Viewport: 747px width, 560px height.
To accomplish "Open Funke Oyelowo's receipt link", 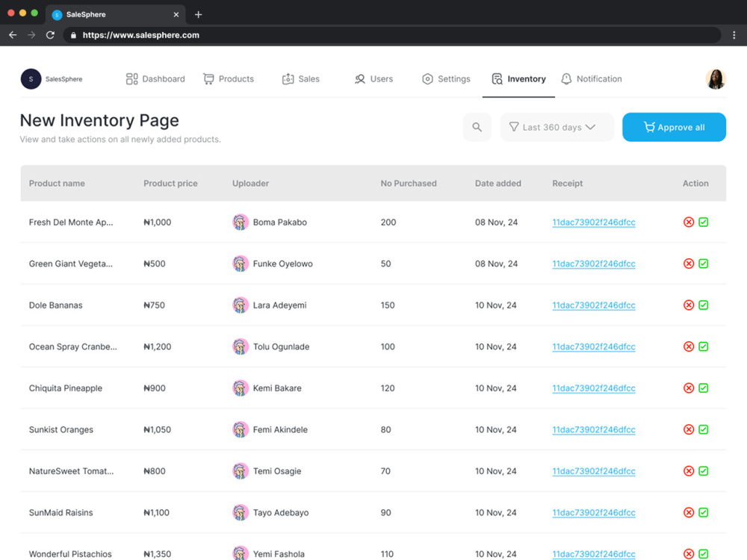I will pyautogui.click(x=594, y=264).
